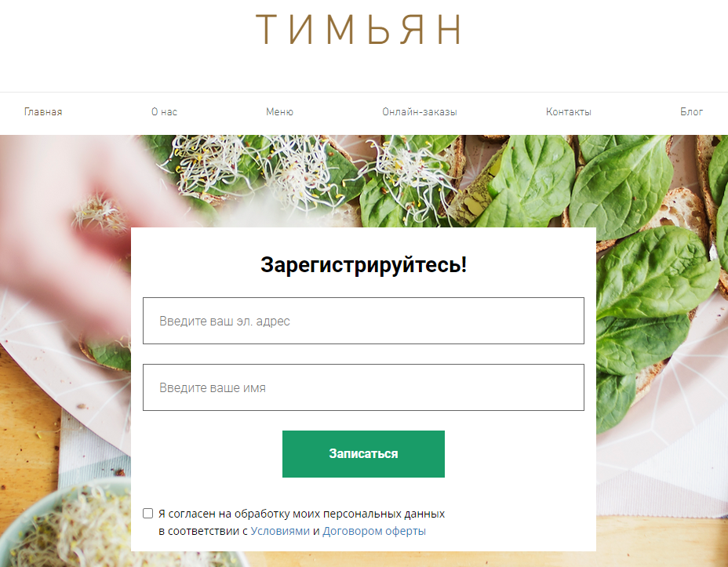Open the Контакты page
The width and height of the screenshot is (728, 567).
[x=568, y=112]
